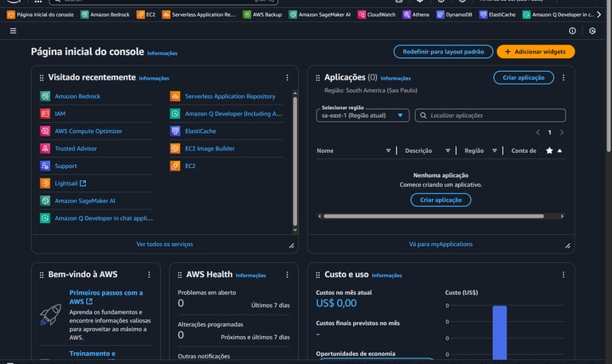Click Redefinir para layout padrão button
Viewport: 612px width, 364px height.
click(443, 52)
